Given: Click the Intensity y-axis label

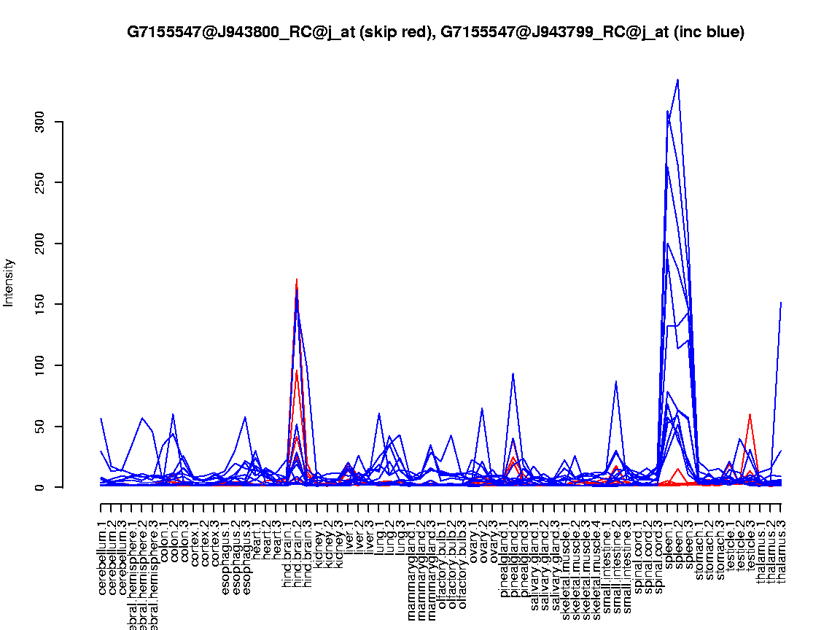Looking at the screenshot, I should tap(9, 282).
